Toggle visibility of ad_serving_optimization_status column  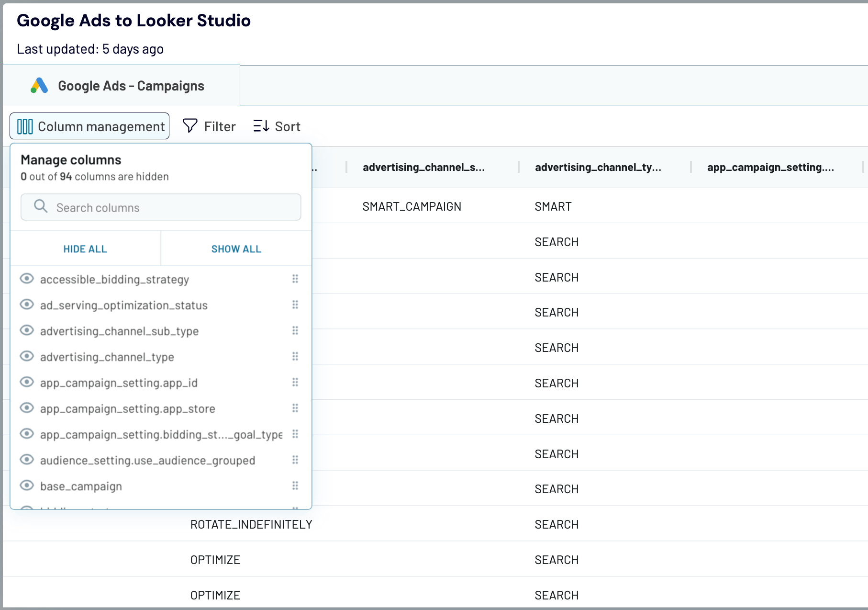(27, 305)
